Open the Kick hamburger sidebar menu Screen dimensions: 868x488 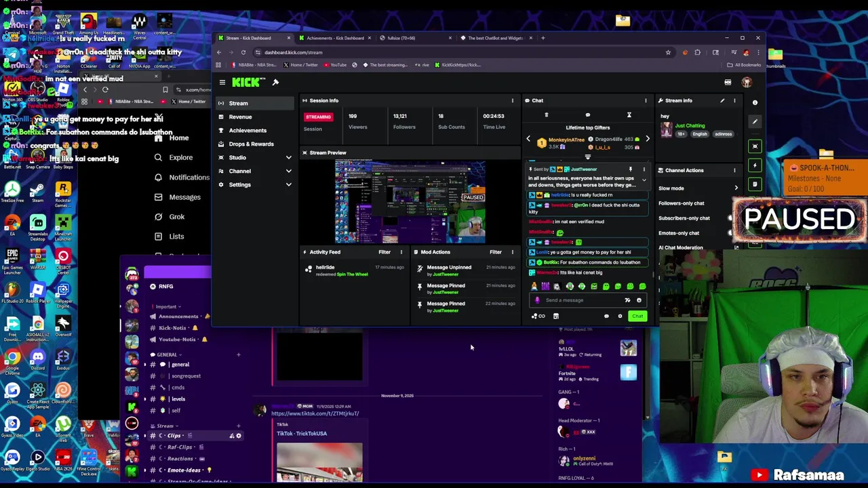(222, 82)
